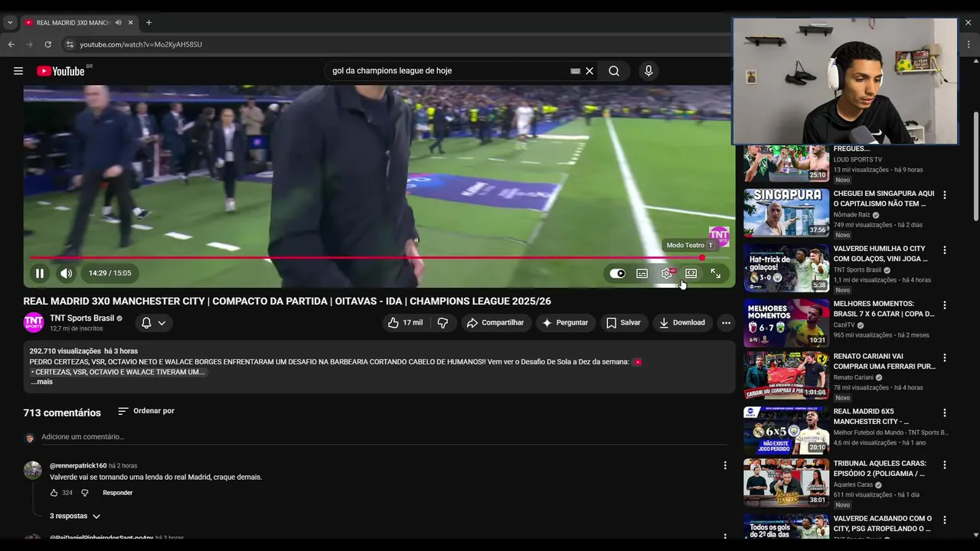Like rennerpatrick160's comment
The image size is (980, 551).
(54, 493)
